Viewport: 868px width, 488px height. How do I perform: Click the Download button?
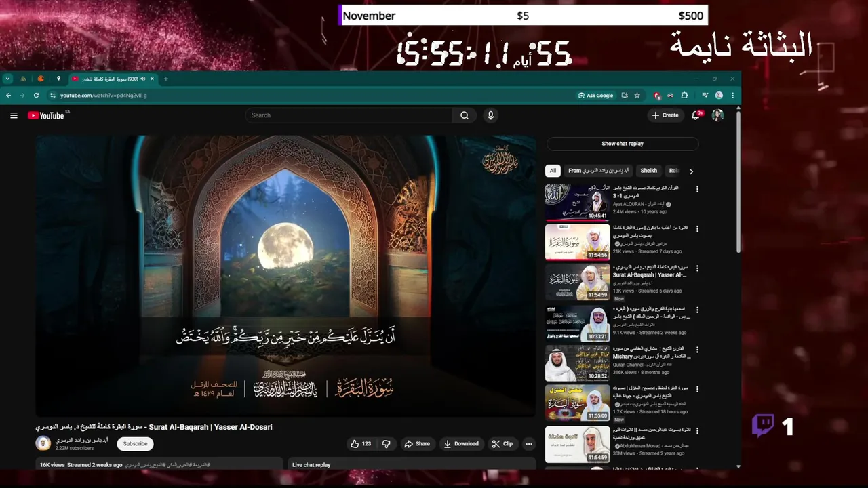point(461,444)
